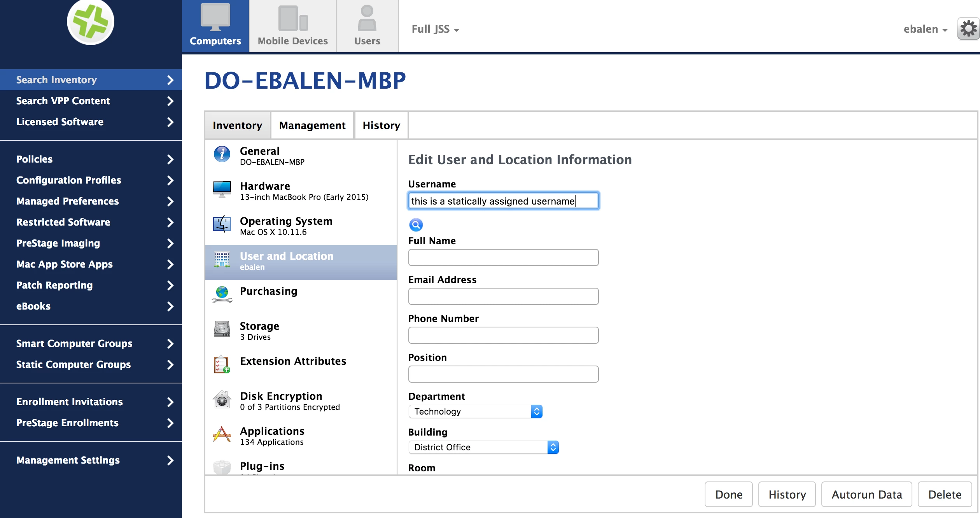Open PreStage Enrollments sidebar item
The height and width of the screenshot is (518, 980).
pos(91,423)
